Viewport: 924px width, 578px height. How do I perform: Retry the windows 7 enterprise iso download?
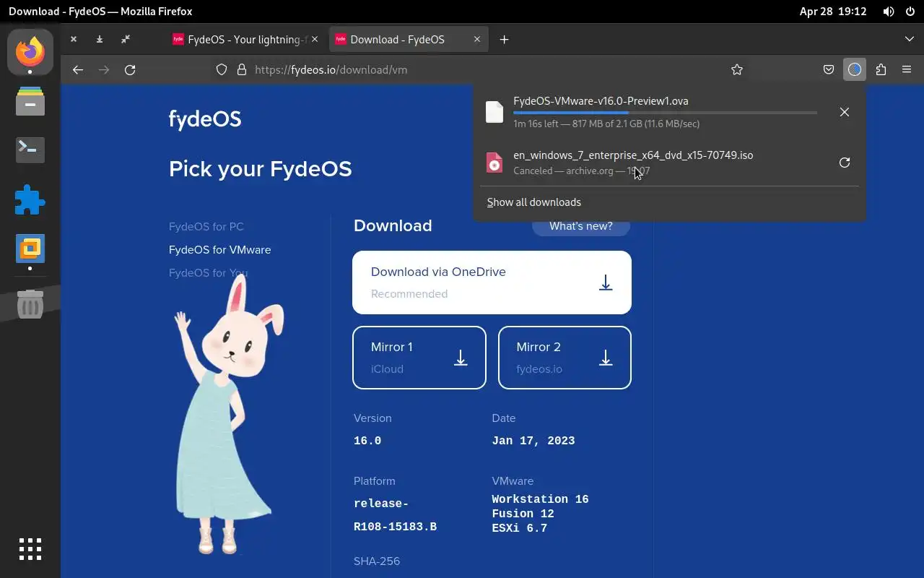[845, 163]
